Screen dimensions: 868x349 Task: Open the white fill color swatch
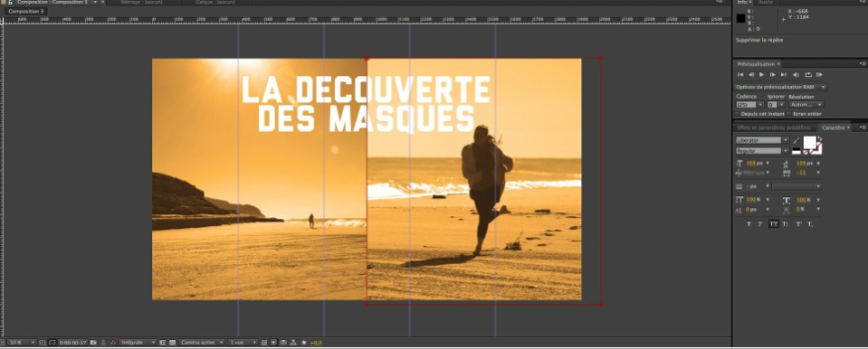coord(809,142)
